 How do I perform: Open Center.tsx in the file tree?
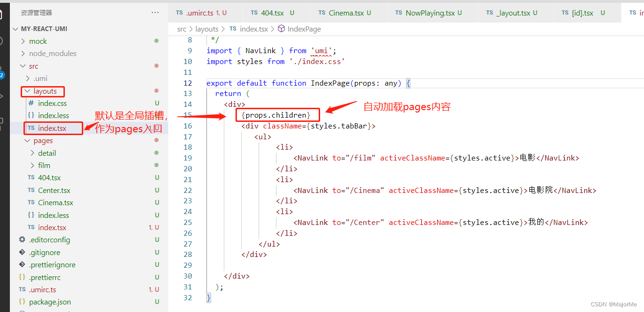point(54,190)
